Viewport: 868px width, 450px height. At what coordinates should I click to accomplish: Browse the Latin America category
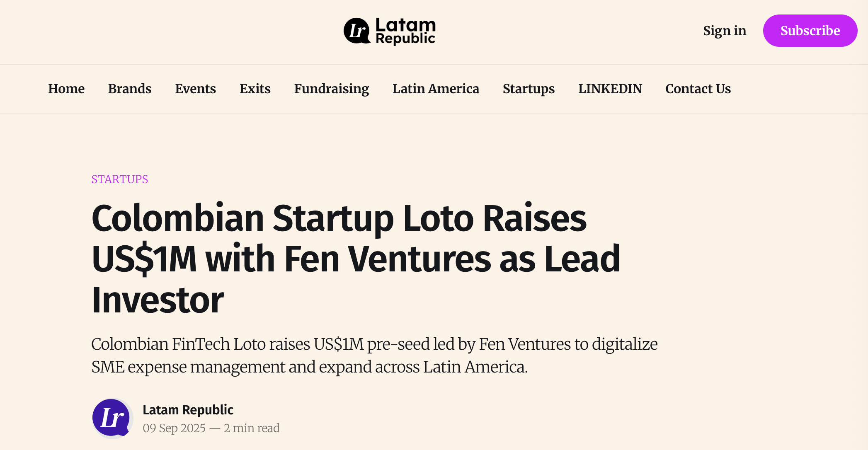(436, 89)
